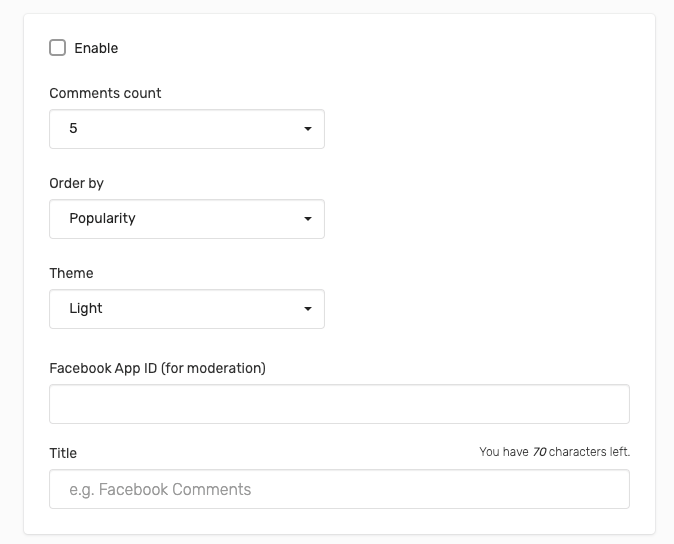The width and height of the screenshot is (674, 544).
Task: Click the arrow icon in Order by box
Action: point(308,219)
